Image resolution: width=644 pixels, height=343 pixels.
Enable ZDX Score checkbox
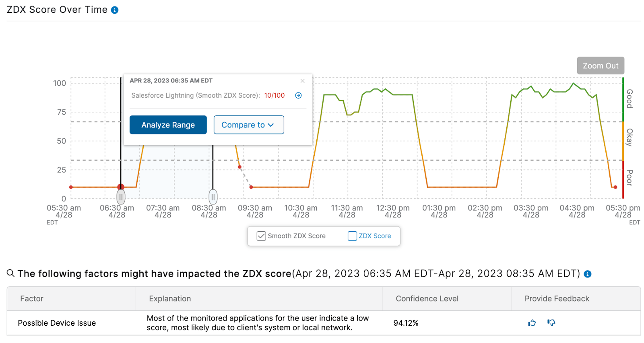[352, 236]
